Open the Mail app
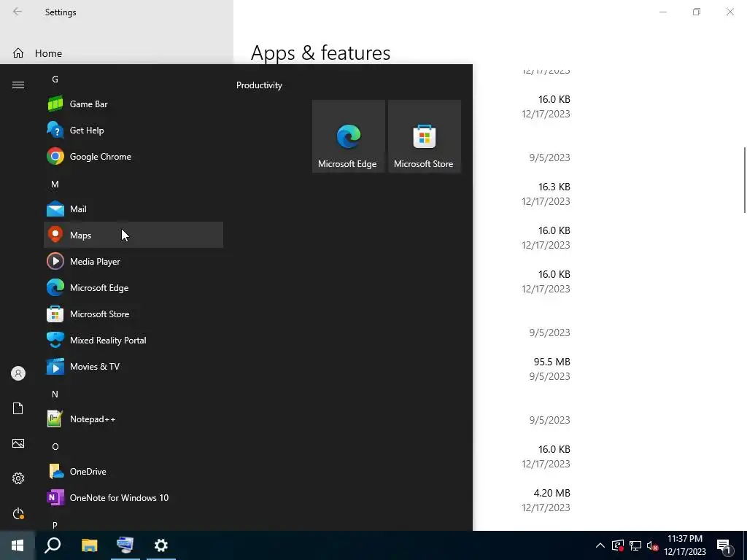 [133, 209]
